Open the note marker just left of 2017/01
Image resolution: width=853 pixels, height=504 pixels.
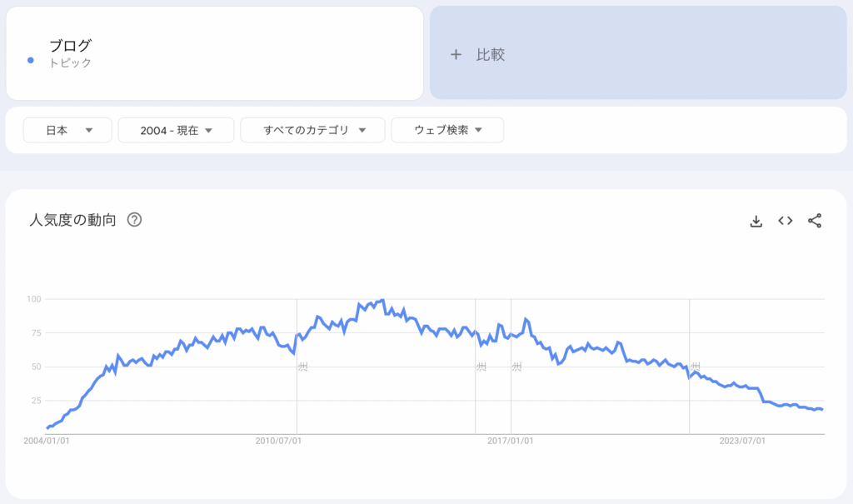point(481,367)
